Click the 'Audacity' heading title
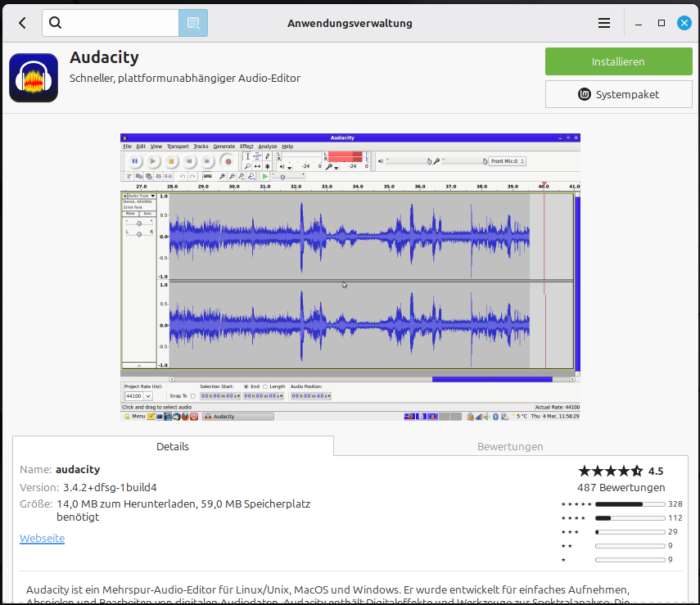 coord(104,57)
